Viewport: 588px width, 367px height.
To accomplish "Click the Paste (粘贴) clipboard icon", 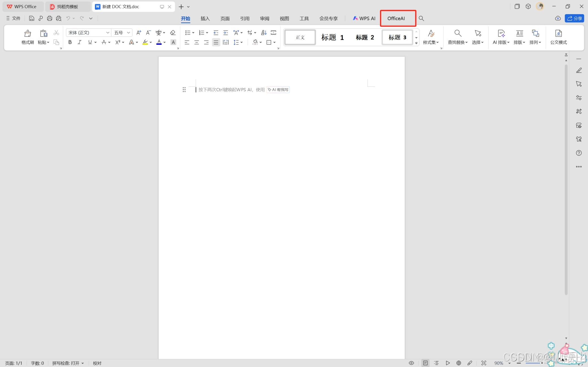I will [43, 33].
